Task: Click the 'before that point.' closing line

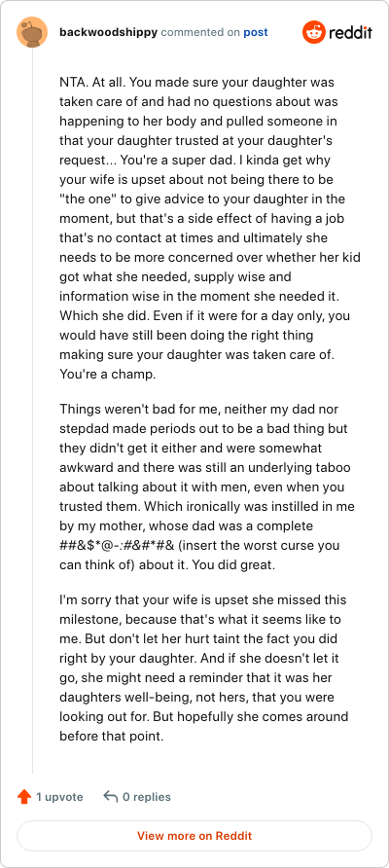Action: click(111, 737)
